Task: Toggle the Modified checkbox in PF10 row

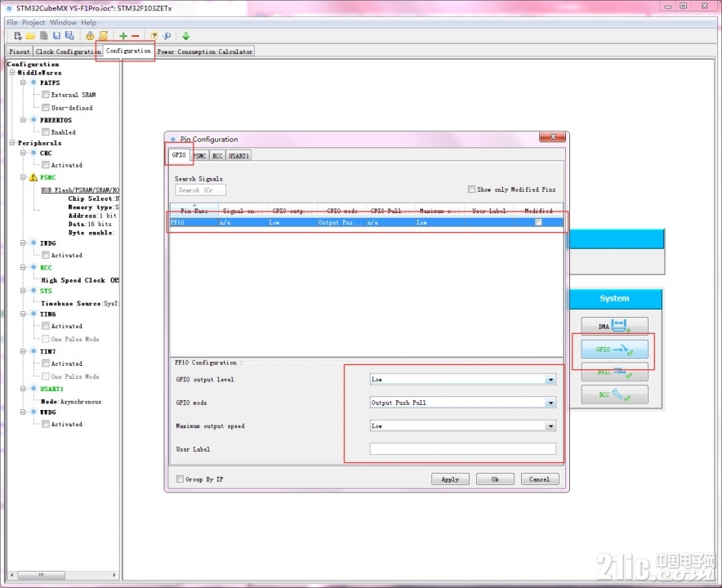Action: coord(538,222)
